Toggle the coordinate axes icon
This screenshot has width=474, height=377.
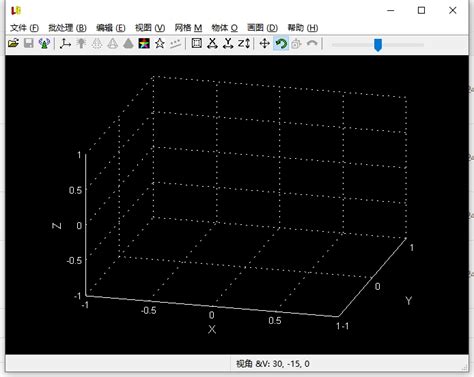point(65,43)
